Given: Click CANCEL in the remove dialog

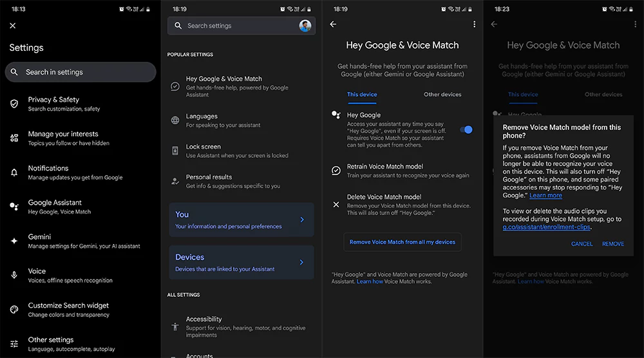Looking at the screenshot, I should click(x=582, y=244).
